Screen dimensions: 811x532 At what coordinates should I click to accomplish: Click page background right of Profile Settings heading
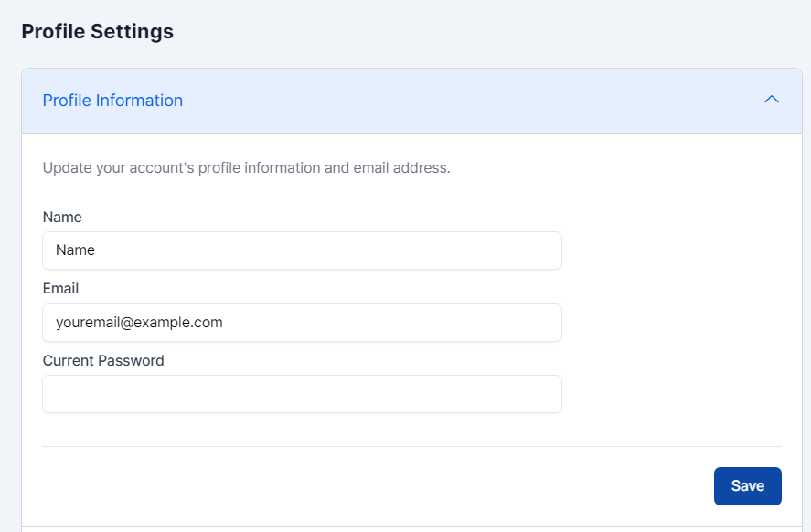tap(494, 31)
